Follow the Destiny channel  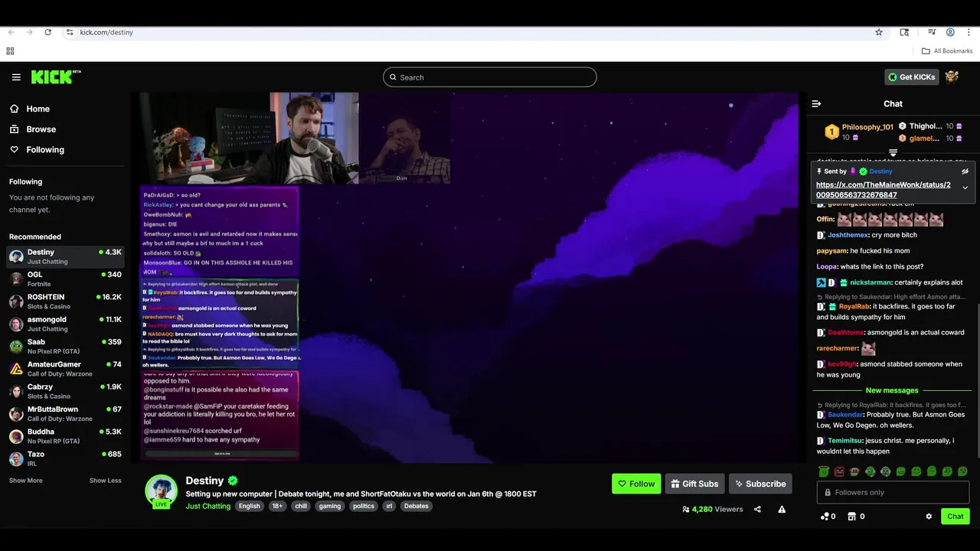tap(636, 484)
